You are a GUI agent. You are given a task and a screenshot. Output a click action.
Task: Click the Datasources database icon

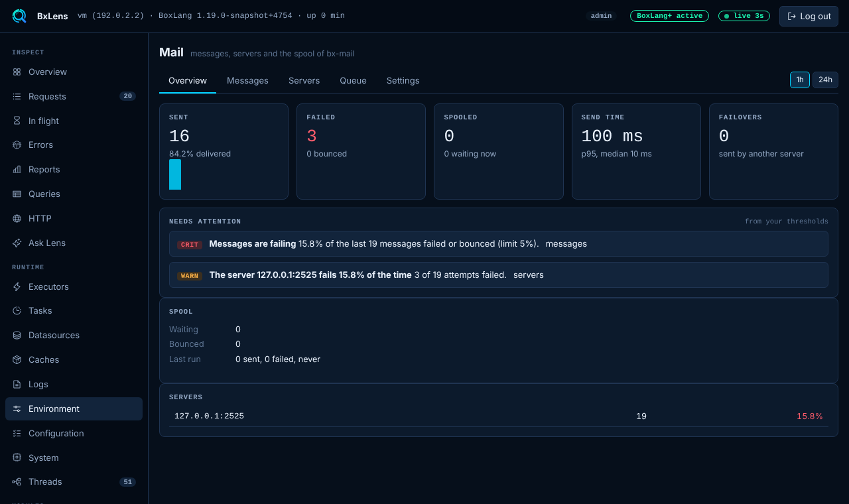pyautogui.click(x=17, y=335)
